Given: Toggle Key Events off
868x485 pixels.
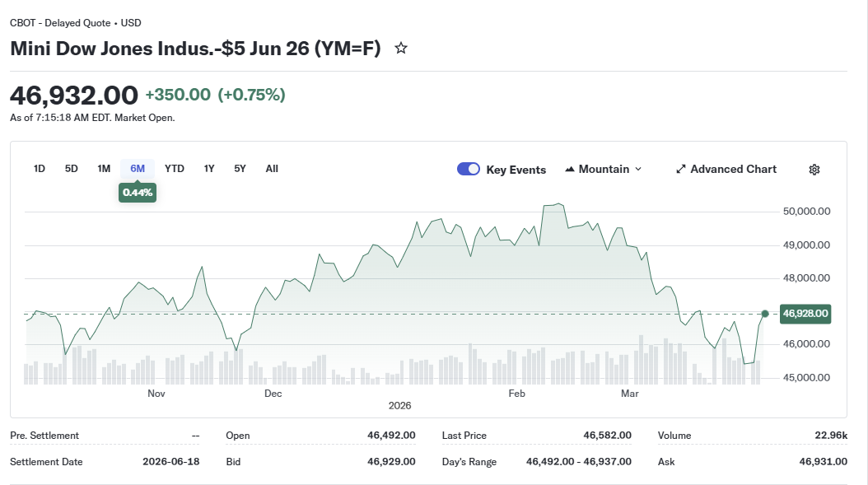Looking at the screenshot, I should 468,168.
